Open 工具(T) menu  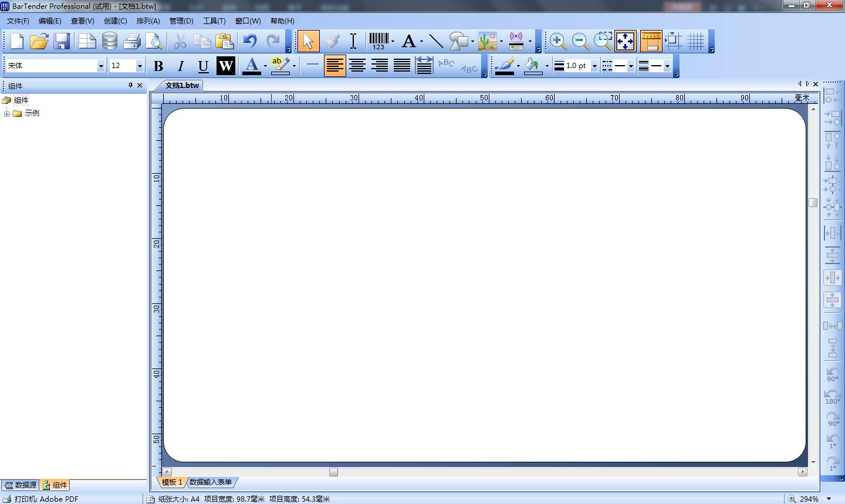coord(214,21)
